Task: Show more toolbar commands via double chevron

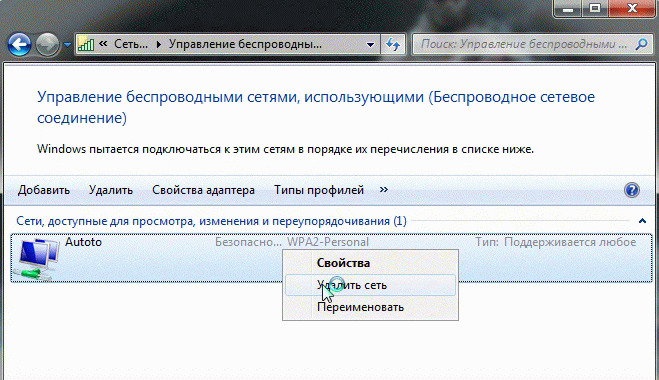Action: click(384, 190)
